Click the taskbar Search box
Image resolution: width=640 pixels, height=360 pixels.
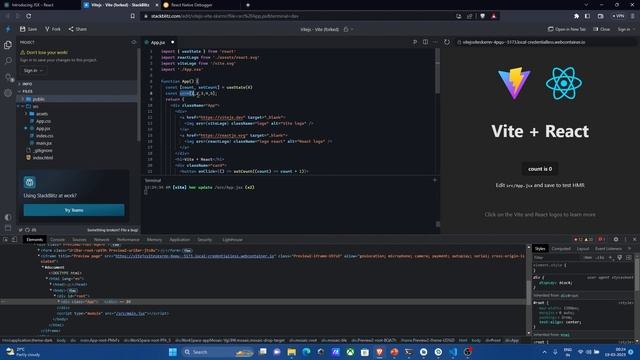pyautogui.click(x=218, y=351)
